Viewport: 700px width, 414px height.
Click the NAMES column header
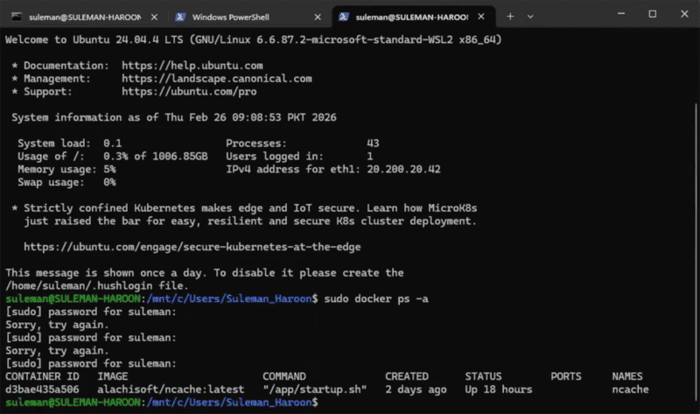coord(627,376)
